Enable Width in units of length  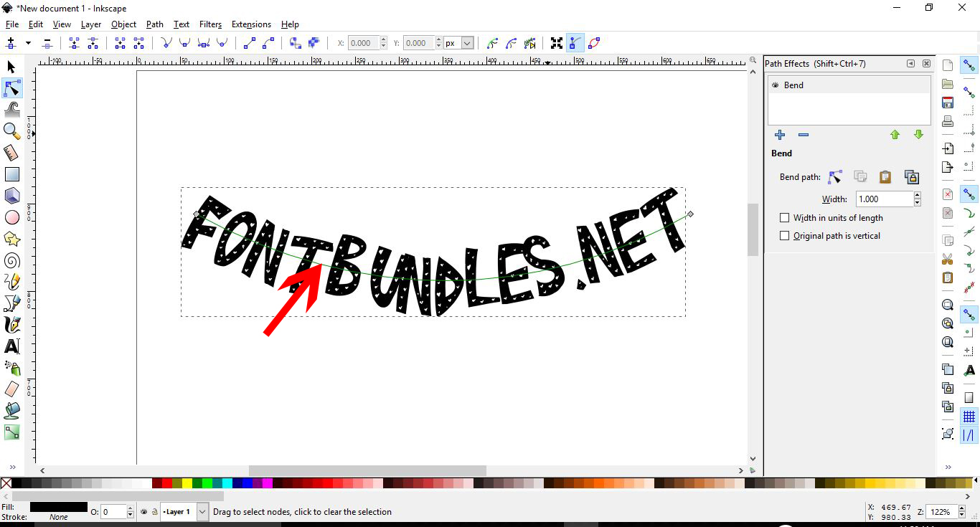pyautogui.click(x=785, y=217)
